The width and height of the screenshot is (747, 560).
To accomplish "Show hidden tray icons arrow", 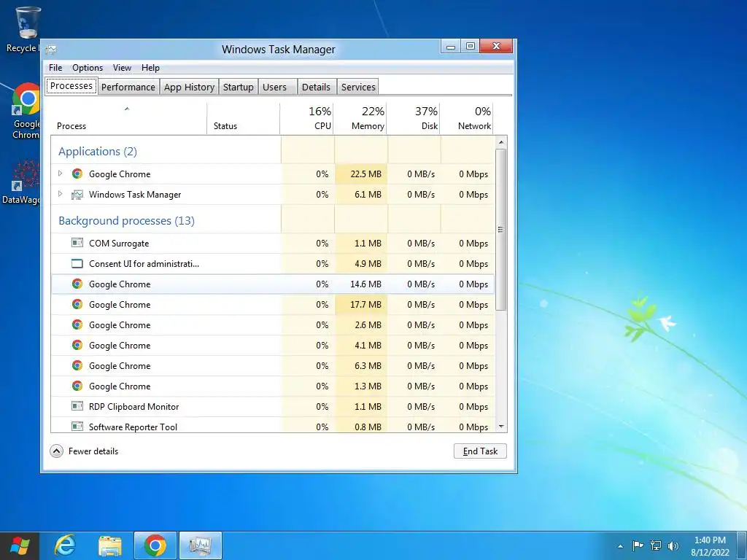I will [x=620, y=546].
